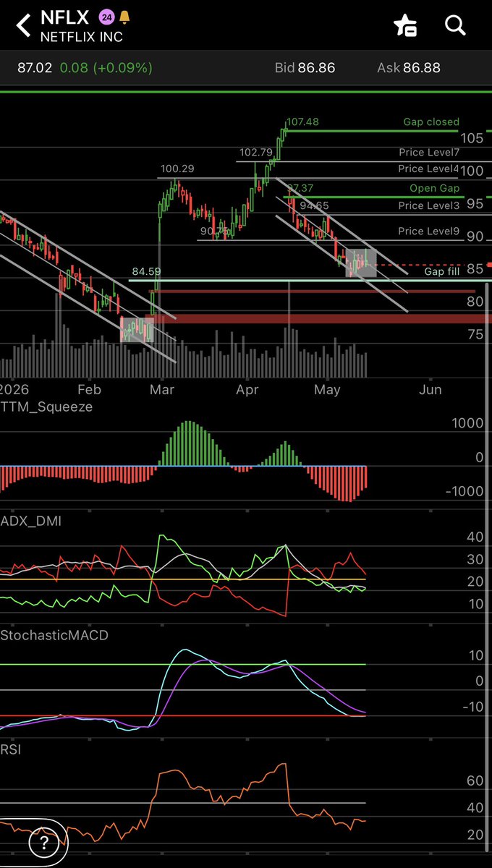492x868 pixels.
Task: Tap the Open Gap annotation label
Action: 434,188
